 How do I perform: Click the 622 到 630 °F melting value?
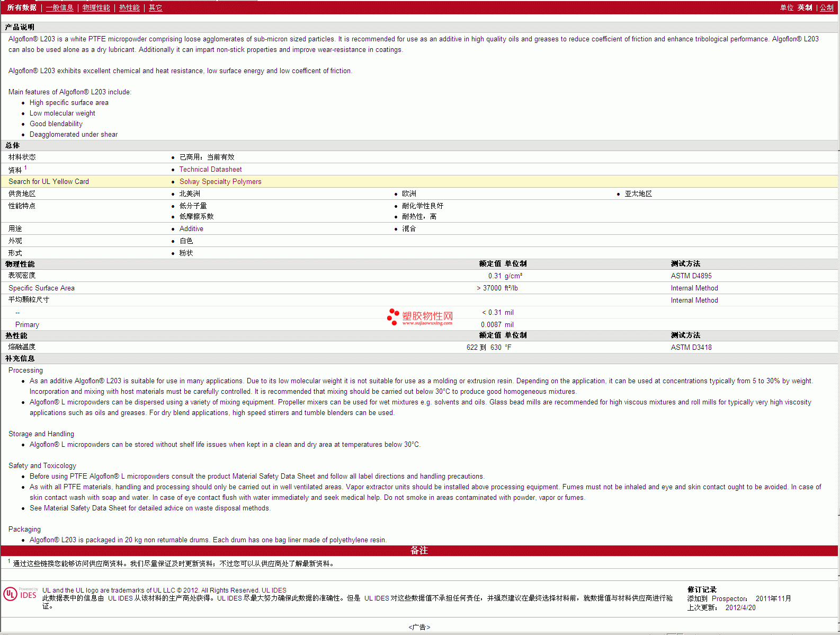(489, 347)
